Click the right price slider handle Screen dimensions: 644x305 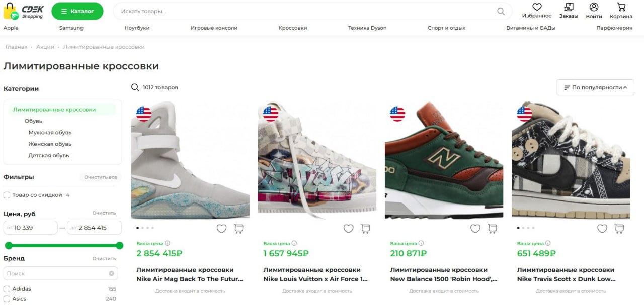point(119,246)
